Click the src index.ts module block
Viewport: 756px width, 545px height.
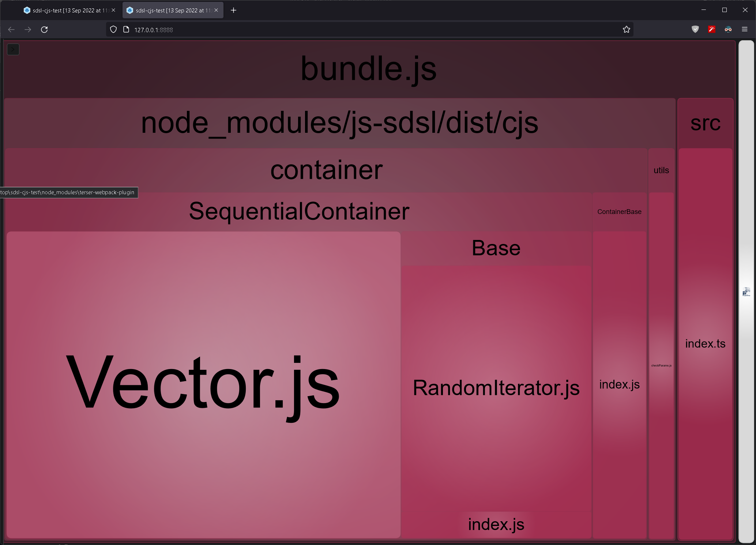705,343
